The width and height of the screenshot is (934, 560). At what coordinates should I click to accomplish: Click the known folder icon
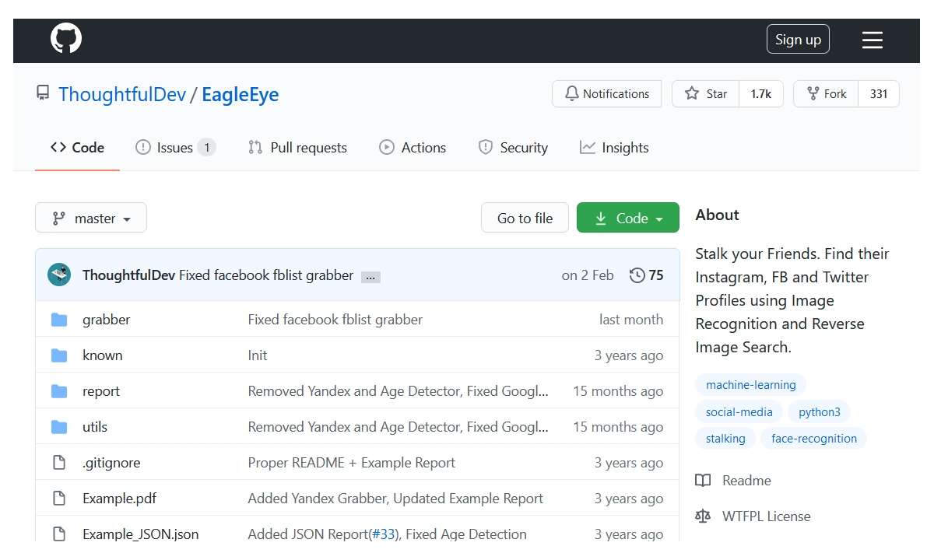click(59, 355)
